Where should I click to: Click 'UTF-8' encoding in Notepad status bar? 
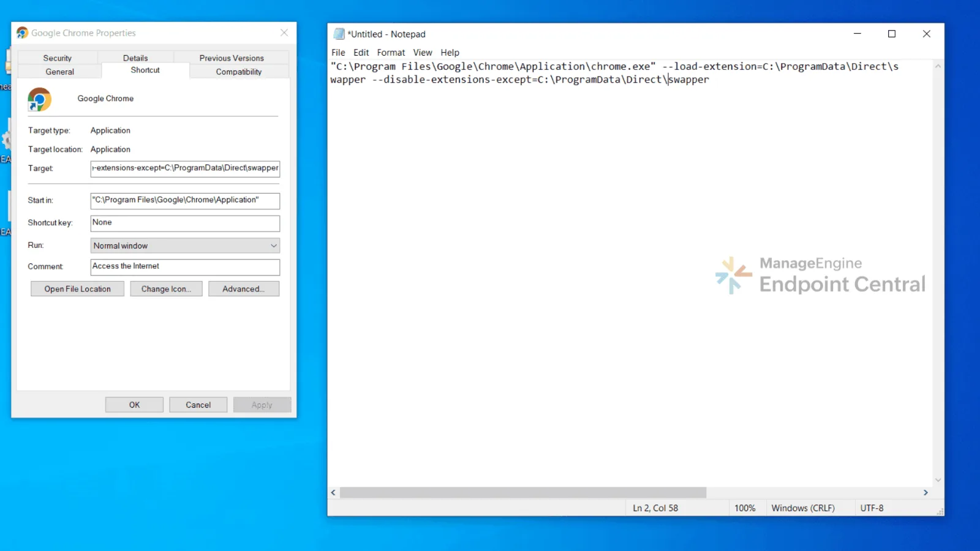tap(872, 508)
